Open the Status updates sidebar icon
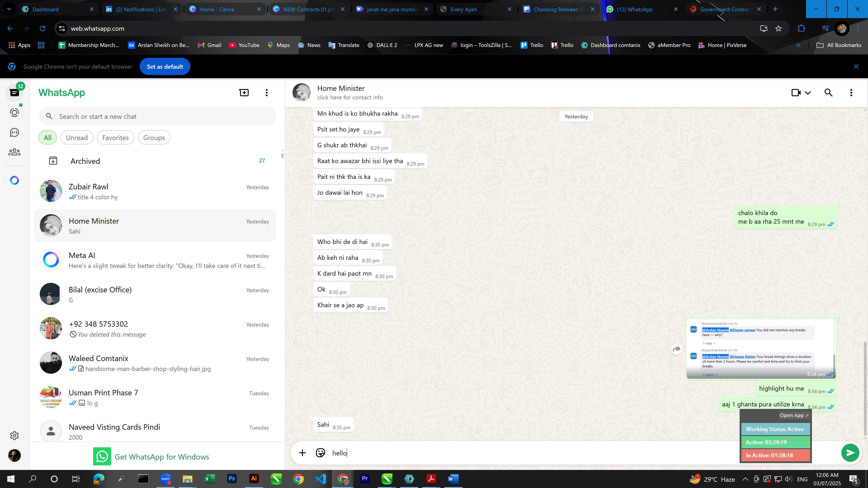This screenshot has width=868, height=488. click(14, 112)
